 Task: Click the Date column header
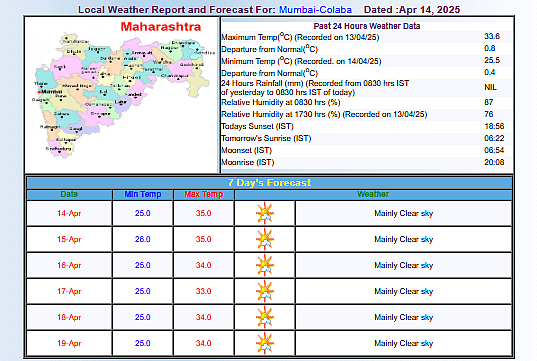[x=69, y=194]
